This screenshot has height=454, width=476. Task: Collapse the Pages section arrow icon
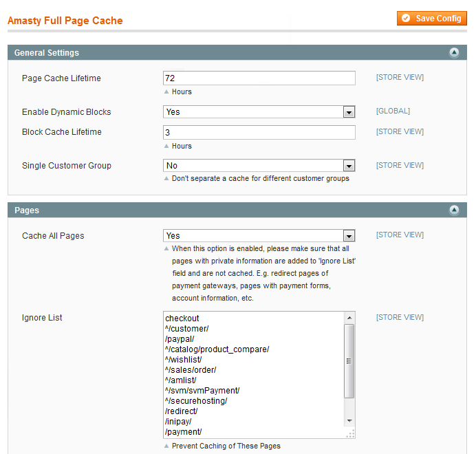click(x=454, y=210)
